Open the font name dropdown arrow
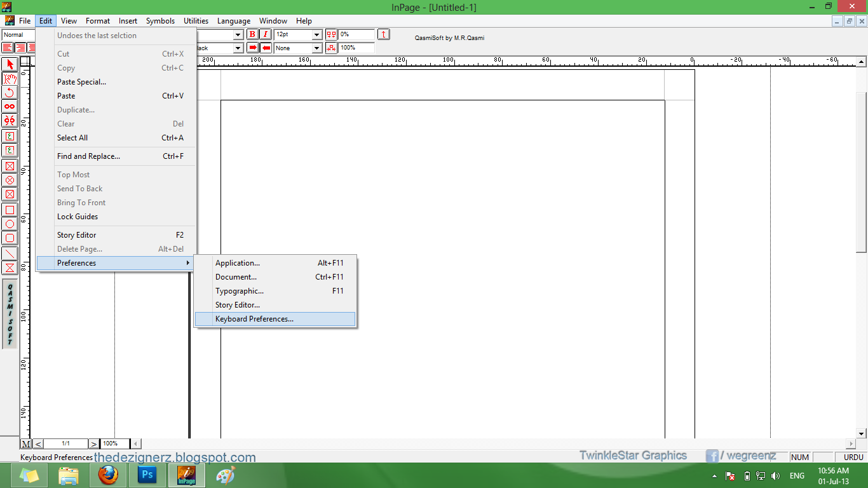The image size is (868, 488). (x=239, y=34)
